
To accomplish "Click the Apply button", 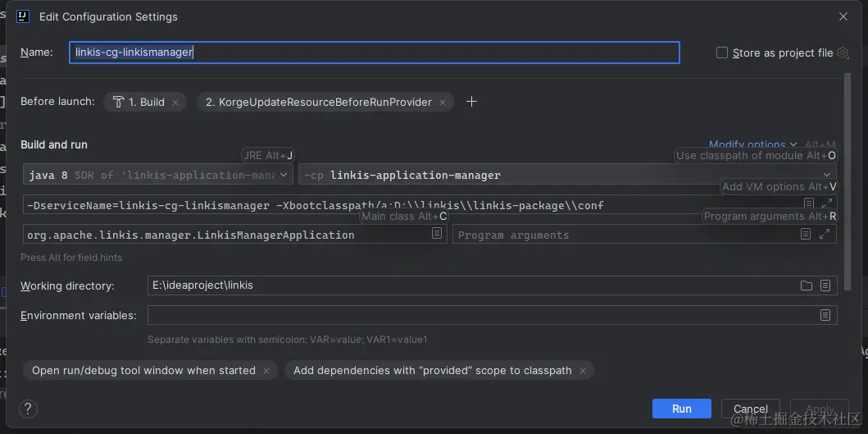I will pos(820,409).
